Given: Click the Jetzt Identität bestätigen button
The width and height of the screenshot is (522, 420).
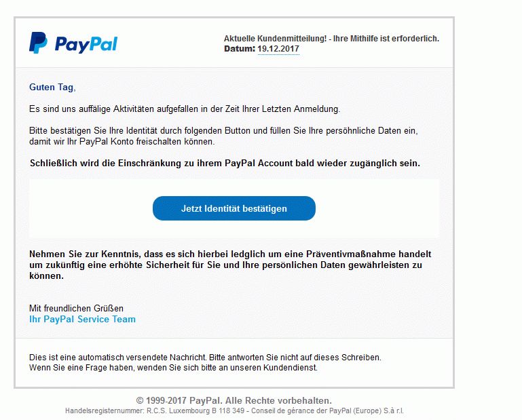Looking at the screenshot, I should pyautogui.click(x=234, y=208).
